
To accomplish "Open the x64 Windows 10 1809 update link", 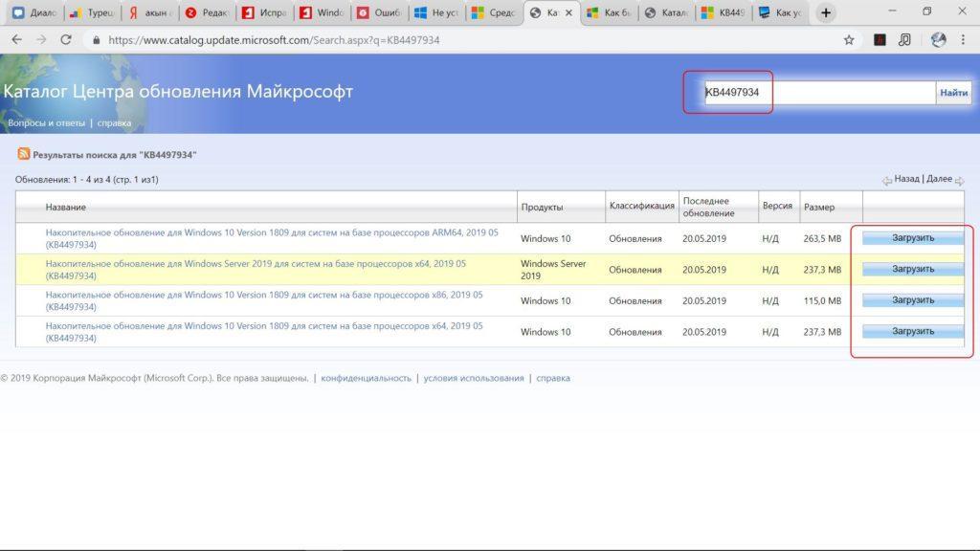I will (x=264, y=332).
